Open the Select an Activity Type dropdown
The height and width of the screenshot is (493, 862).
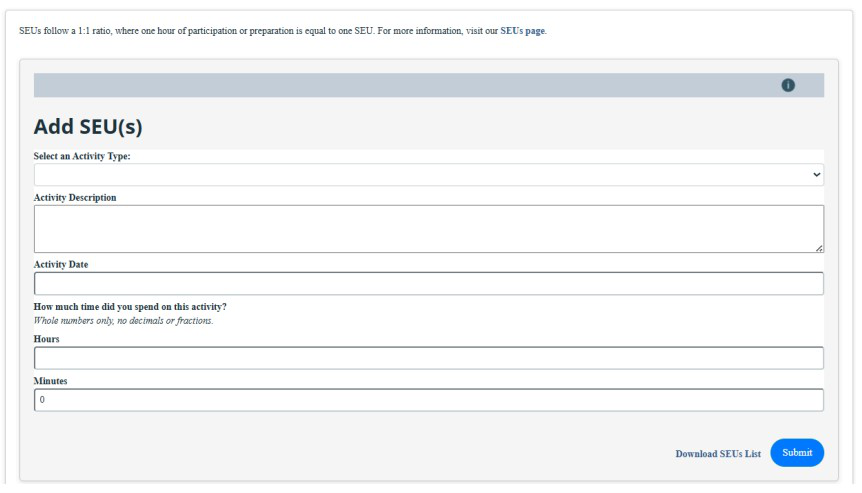428,175
